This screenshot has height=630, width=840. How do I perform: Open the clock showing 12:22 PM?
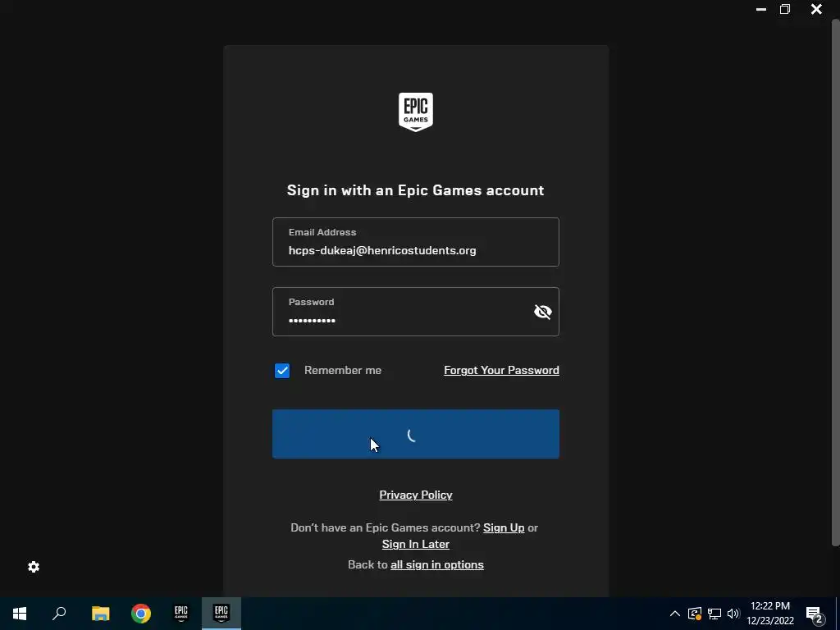pos(770,614)
